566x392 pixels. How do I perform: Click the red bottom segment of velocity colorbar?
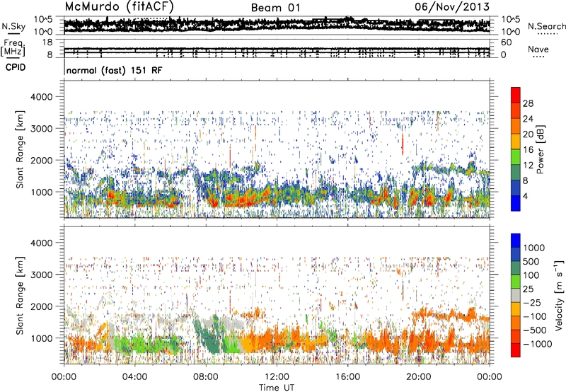point(516,350)
